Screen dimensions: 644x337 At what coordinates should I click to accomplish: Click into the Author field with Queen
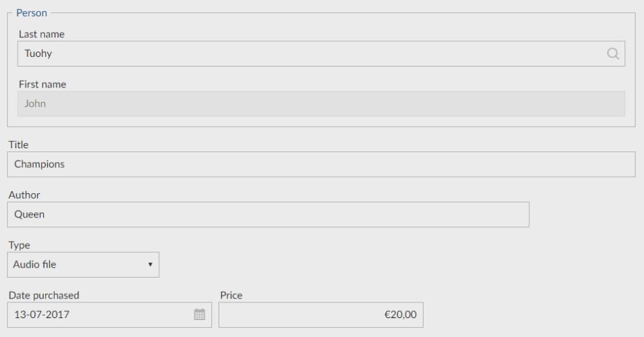(x=268, y=215)
